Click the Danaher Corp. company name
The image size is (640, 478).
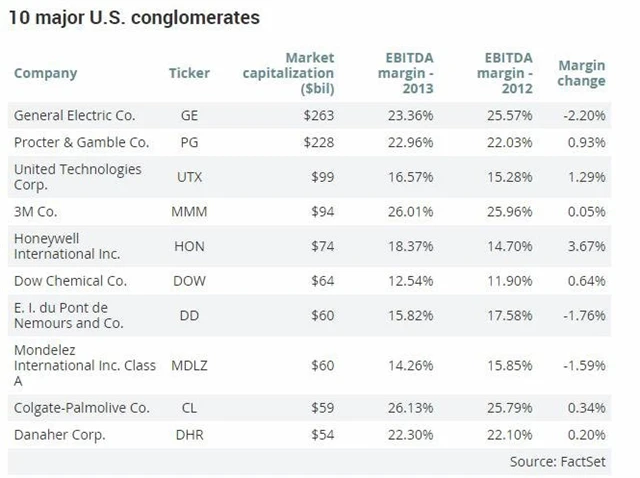coord(59,435)
